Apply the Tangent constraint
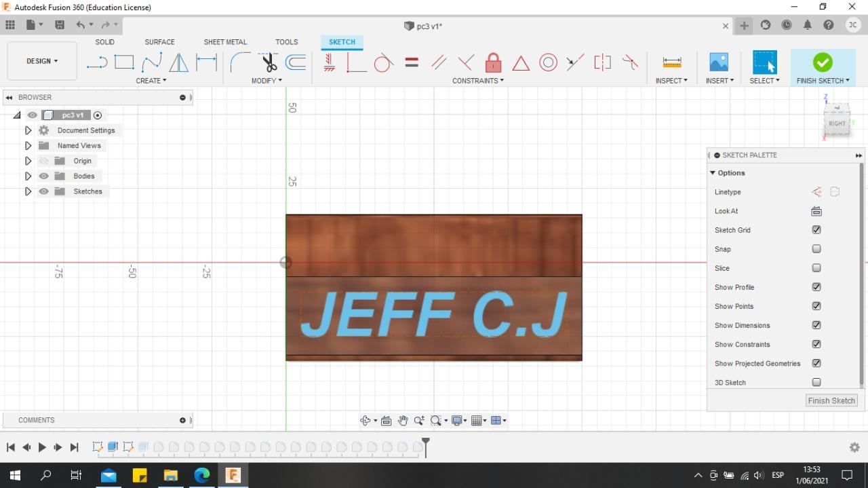This screenshot has height=488, width=868. (x=384, y=62)
